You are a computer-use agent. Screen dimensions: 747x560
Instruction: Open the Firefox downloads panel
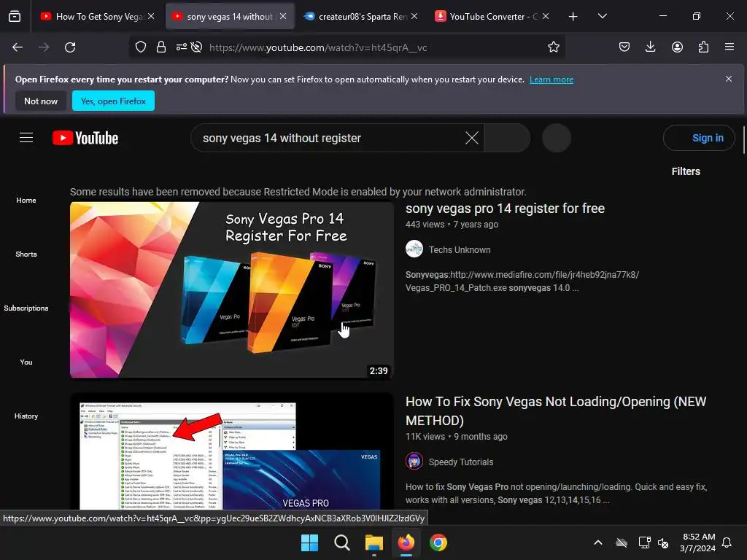point(650,47)
